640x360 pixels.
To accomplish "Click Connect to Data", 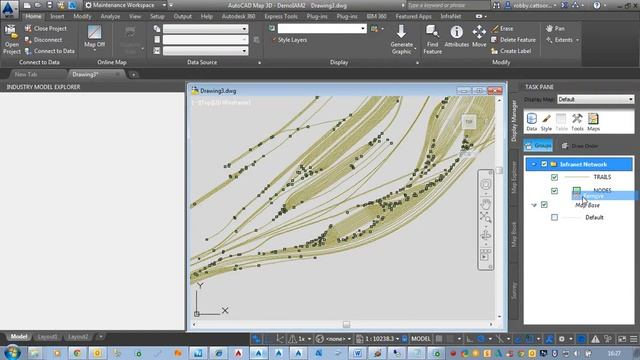I will pos(50,51).
